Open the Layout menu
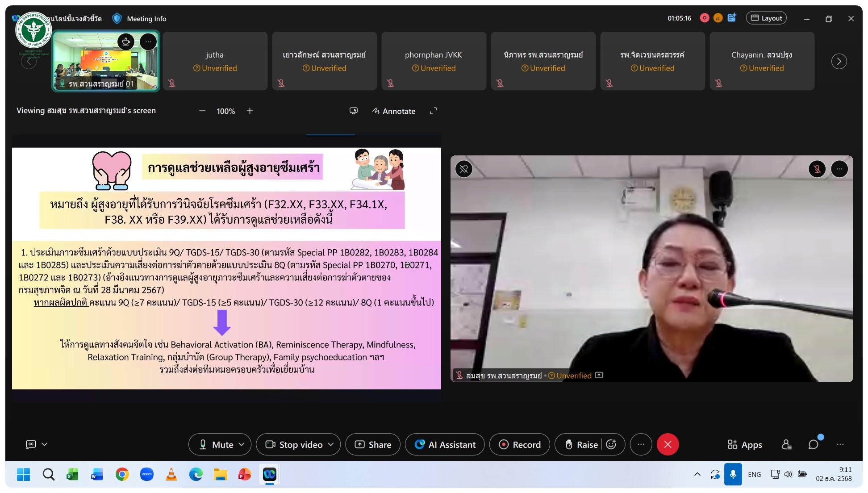 tap(766, 18)
